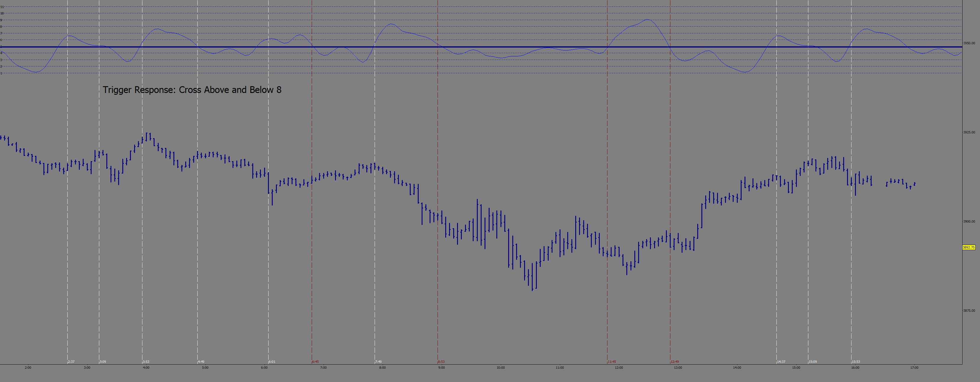Click the 3:09 vertical line time marker
The width and height of the screenshot is (980, 382).
pyautogui.click(x=103, y=362)
